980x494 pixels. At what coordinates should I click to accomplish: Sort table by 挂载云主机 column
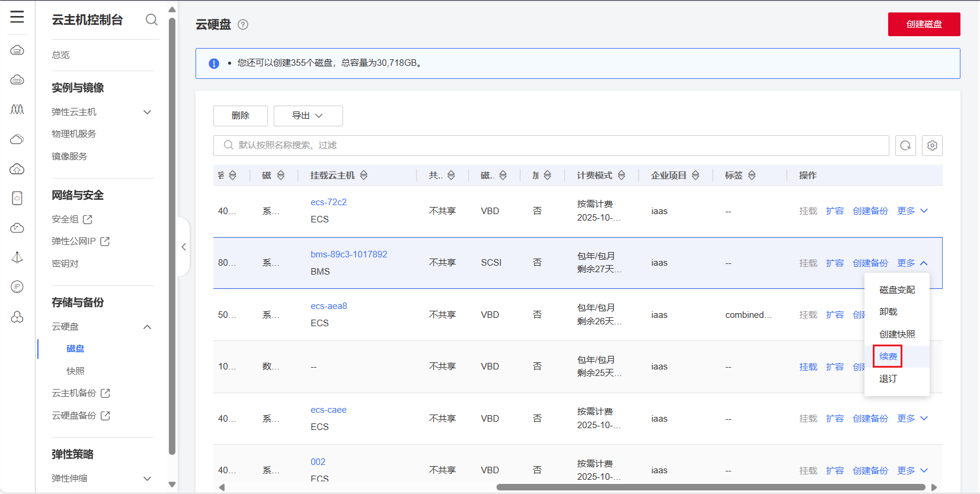coord(364,176)
